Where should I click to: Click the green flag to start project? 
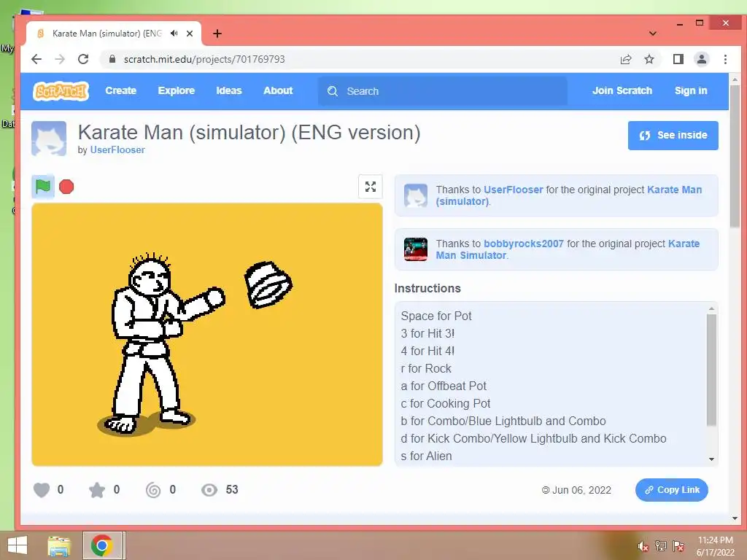pyautogui.click(x=43, y=186)
